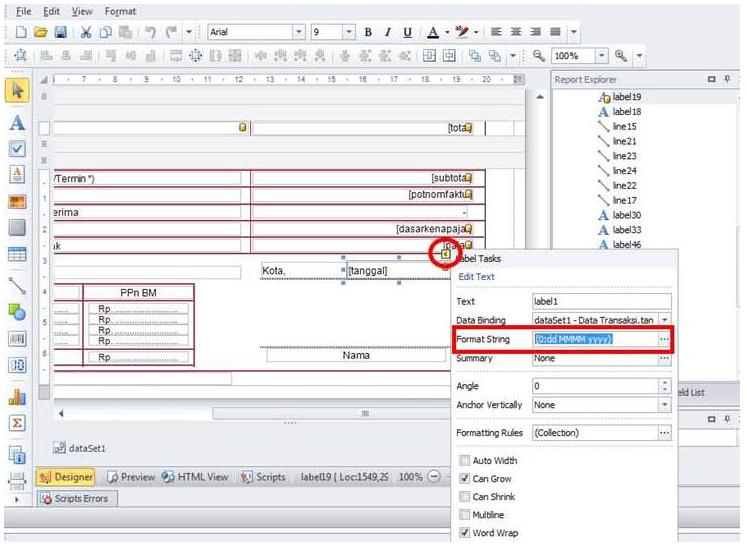Click the Edit Text link
The height and width of the screenshot is (547, 747).
pyautogui.click(x=476, y=276)
